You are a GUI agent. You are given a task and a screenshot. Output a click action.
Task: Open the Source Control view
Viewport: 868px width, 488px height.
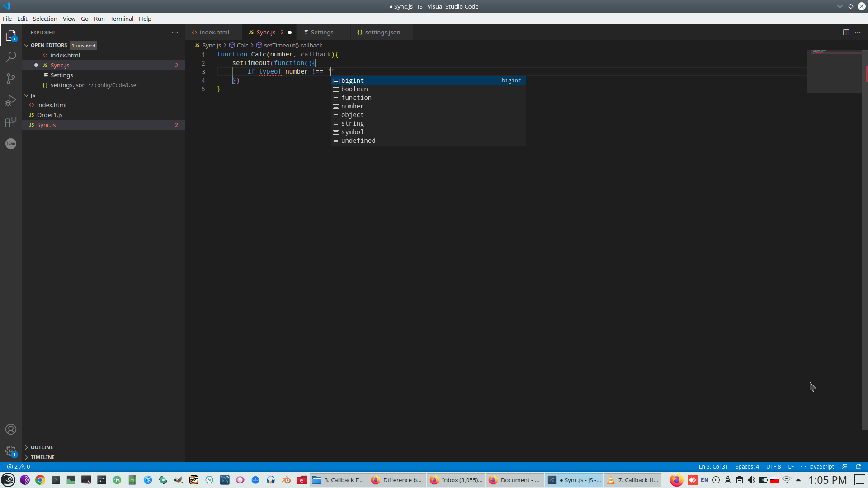[11, 79]
